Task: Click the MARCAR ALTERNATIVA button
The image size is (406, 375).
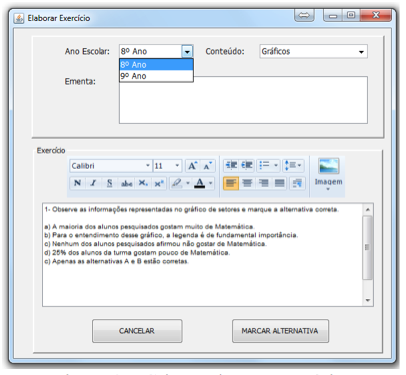Action: coord(280,331)
